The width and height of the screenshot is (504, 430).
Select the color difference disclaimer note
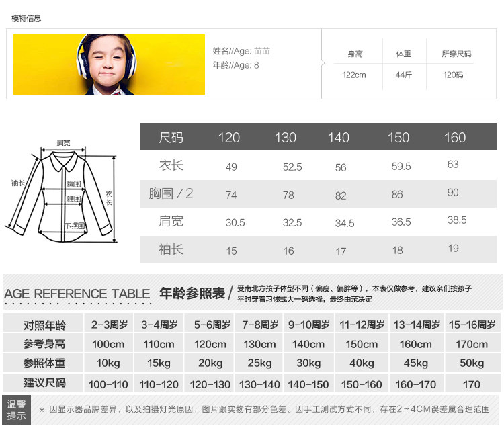pyautogui.click(x=264, y=409)
